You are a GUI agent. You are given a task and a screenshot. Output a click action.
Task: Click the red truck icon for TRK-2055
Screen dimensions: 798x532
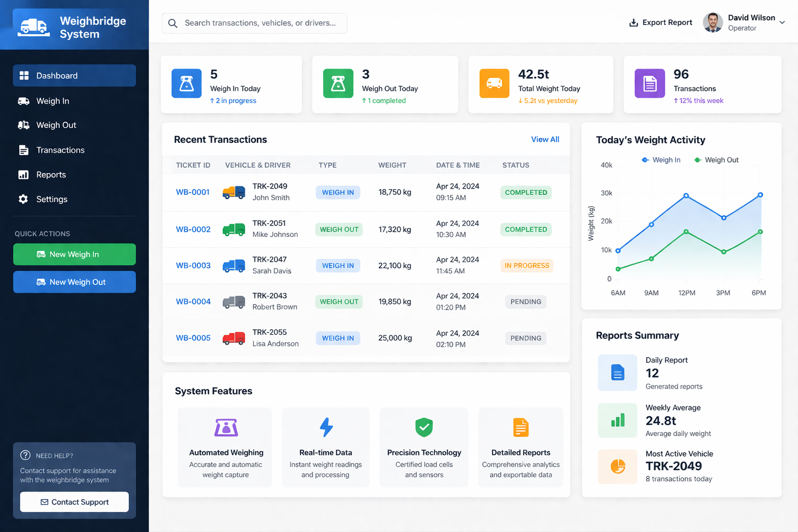234,338
